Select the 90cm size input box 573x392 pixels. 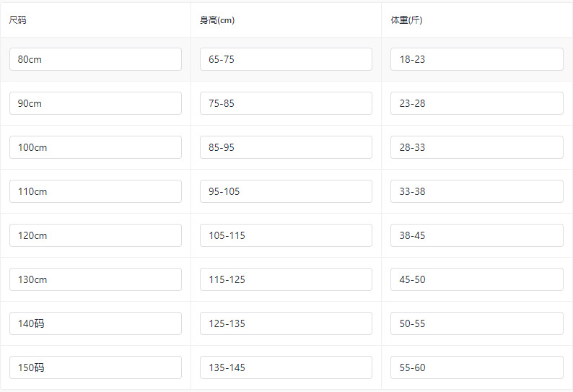coord(95,103)
